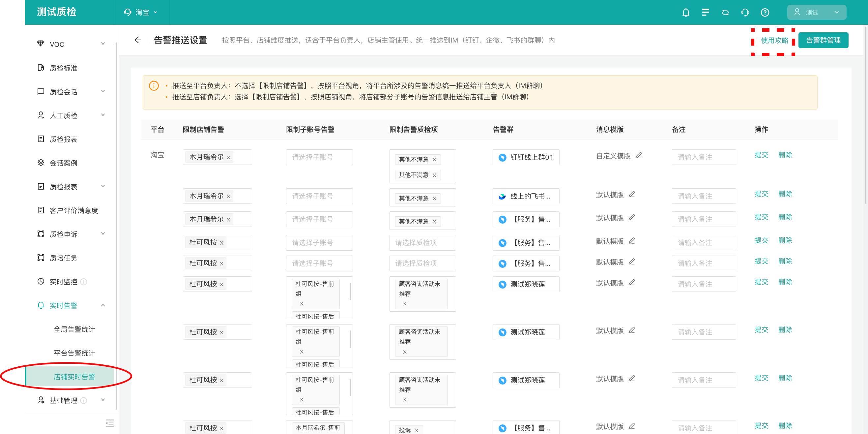Open 钉钉线上群01 alert group selector
The height and width of the screenshot is (434, 868).
coord(526,158)
